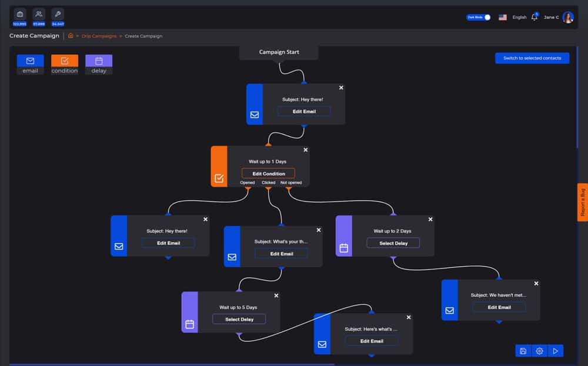588x366 pixels.
Task: Click the briefcase icon in top bar
Action: click(20, 14)
